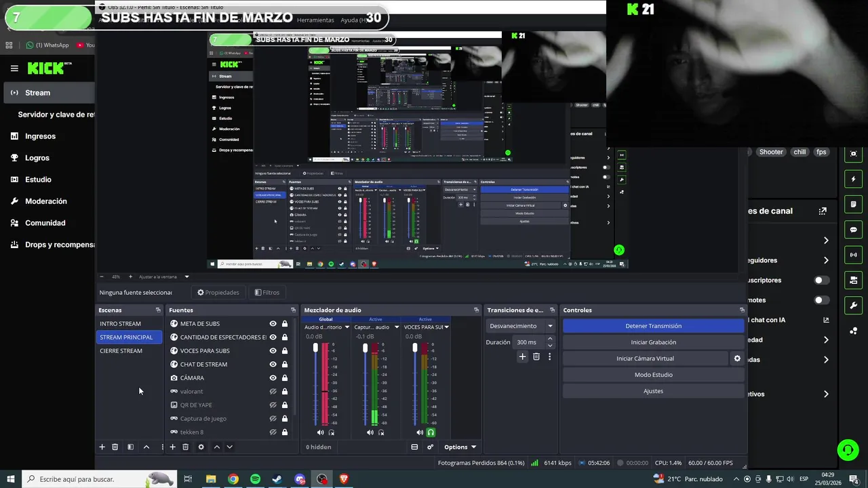Click Modo Estudio button
Viewport: 868px width, 488px height.
tap(653, 375)
